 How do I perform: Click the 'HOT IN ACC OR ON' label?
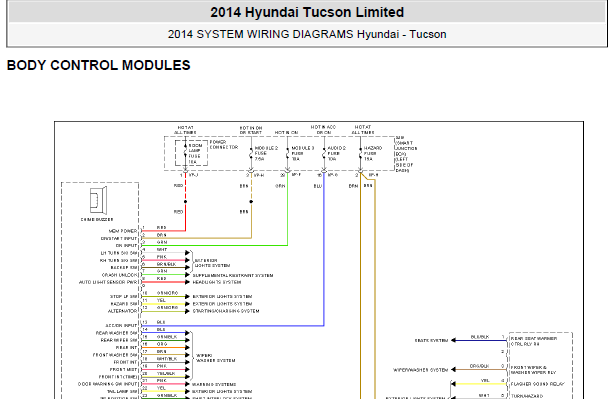tap(323, 130)
